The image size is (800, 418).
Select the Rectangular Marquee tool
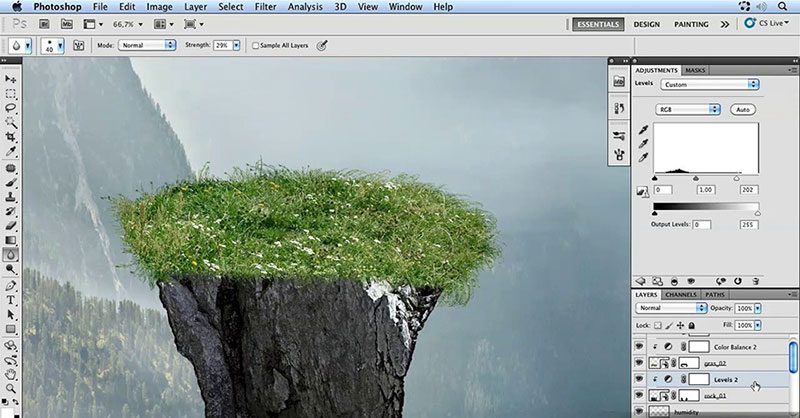tap(10, 94)
